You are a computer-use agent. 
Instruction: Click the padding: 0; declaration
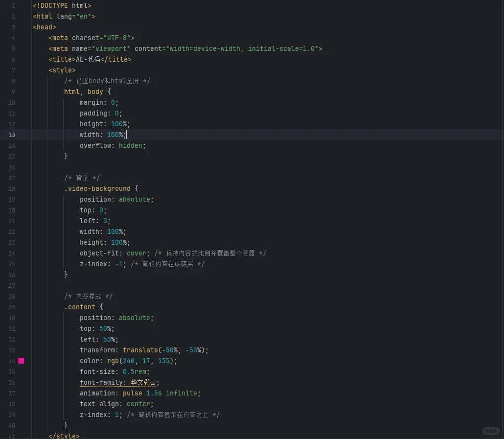tap(101, 114)
